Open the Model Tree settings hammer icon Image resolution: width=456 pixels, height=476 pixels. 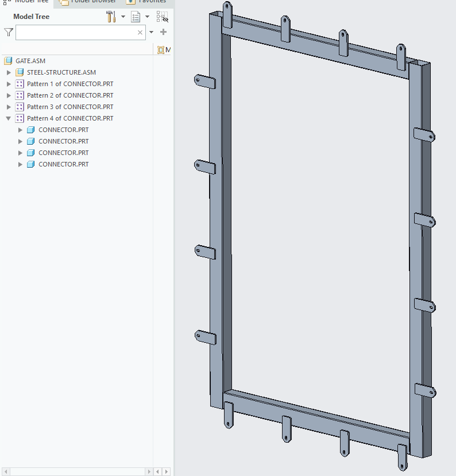pyautogui.click(x=111, y=17)
